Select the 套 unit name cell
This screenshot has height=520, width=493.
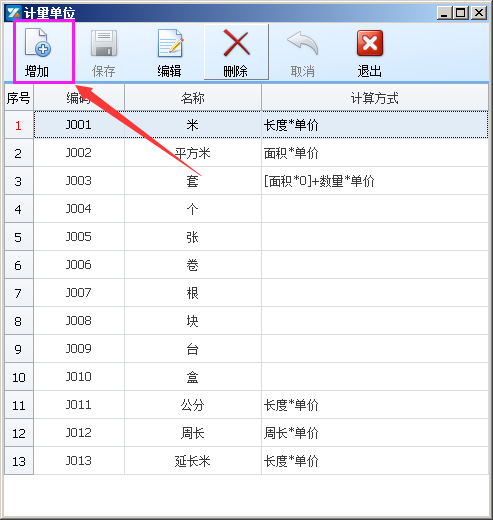(193, 181)
